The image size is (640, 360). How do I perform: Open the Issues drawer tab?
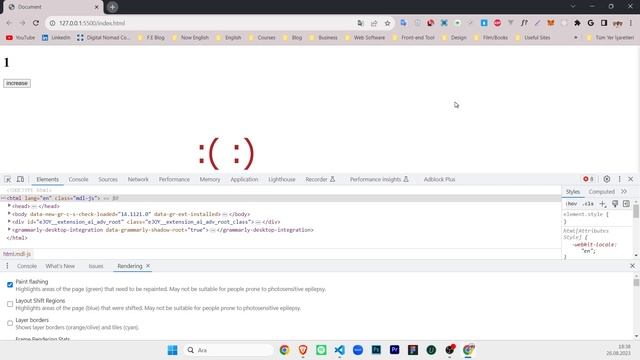[96, 266]
